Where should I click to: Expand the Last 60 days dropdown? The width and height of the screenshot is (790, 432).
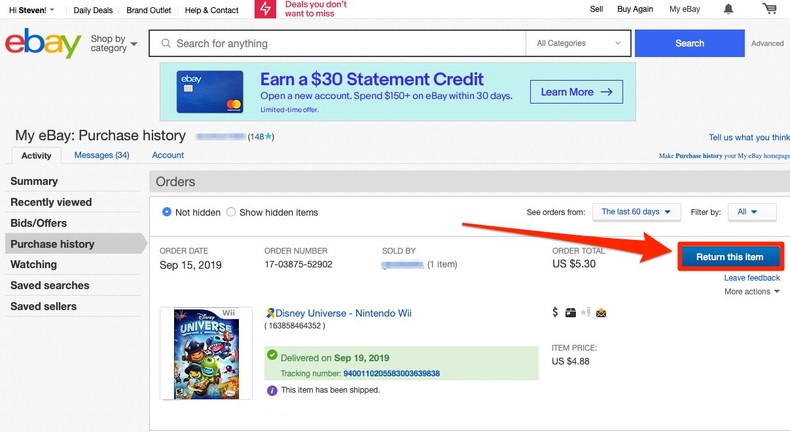pyautogui.click(x=636, y=212)
